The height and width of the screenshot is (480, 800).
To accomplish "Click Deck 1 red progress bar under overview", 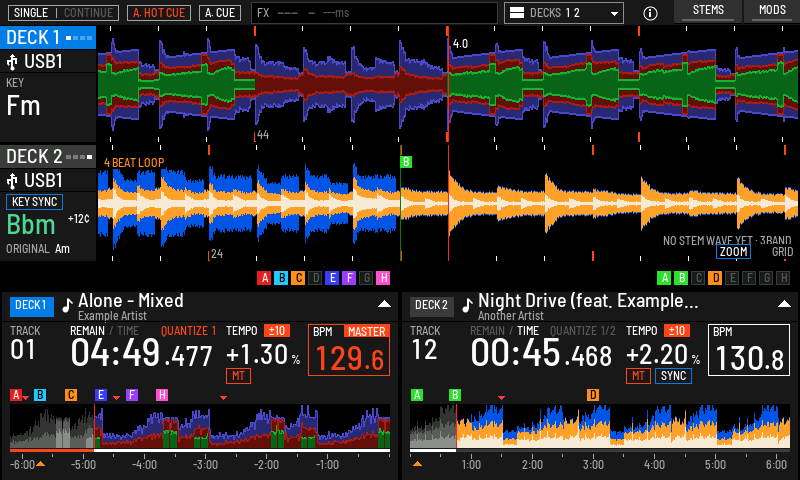I will [52, 451].
